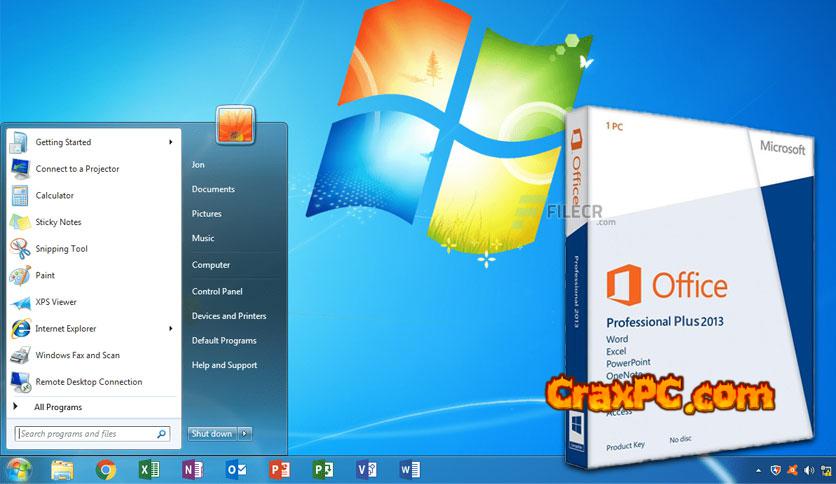Click the search magnifier icon
836x484 pixels.
[x=161, y=434]
